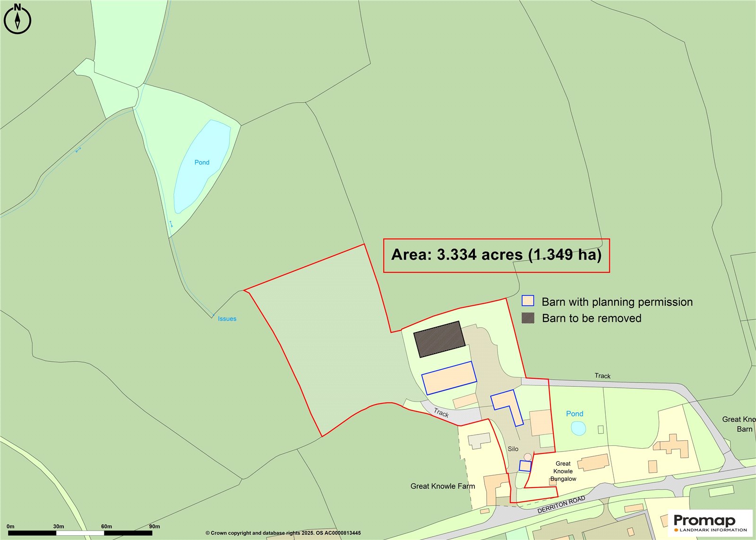
Task: Click the 'Issues' water label
Action: coord(227,319)
